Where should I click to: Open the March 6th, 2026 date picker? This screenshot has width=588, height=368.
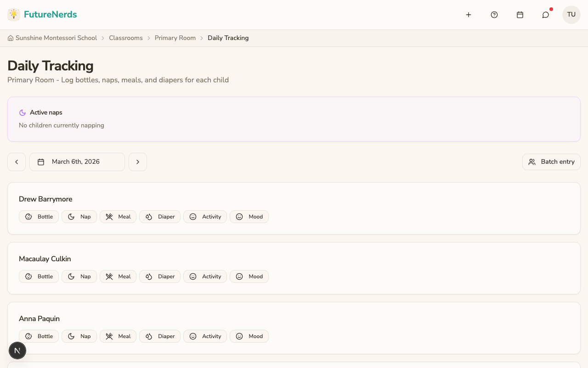(x=77, y=162)
